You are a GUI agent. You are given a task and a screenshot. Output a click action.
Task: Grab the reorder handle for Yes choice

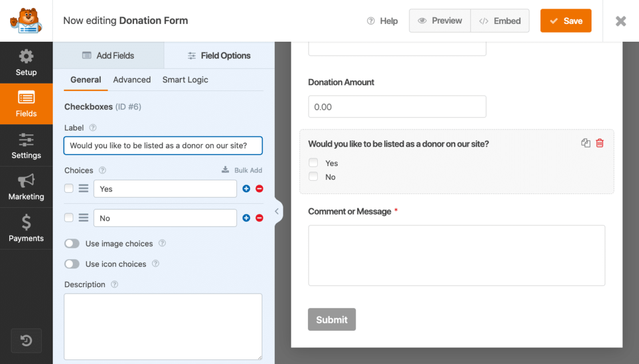coord(84,188)
